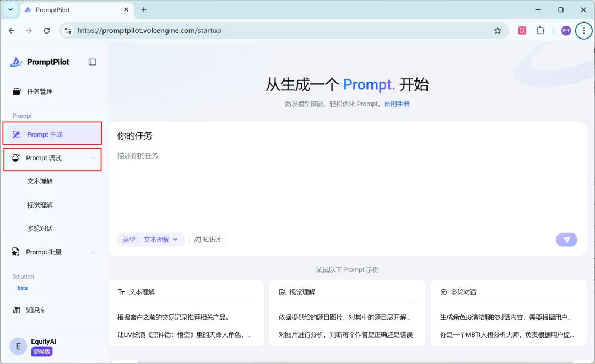Select example 依据提供的题目图片
The width and height of the screenshot is (595, 364).
(344, 317)
